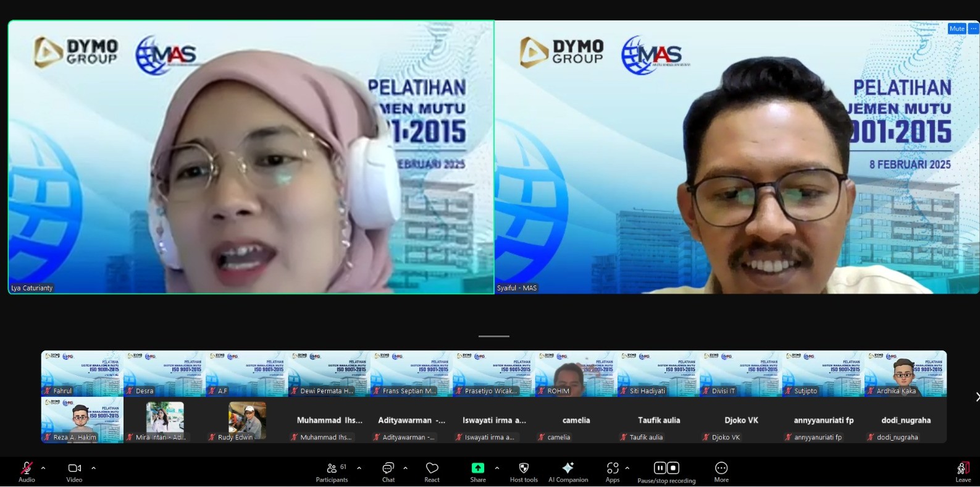Viewport: 980px width, 487px height.
Task: Open the Apps panel
Action: [x=613, y=472]
